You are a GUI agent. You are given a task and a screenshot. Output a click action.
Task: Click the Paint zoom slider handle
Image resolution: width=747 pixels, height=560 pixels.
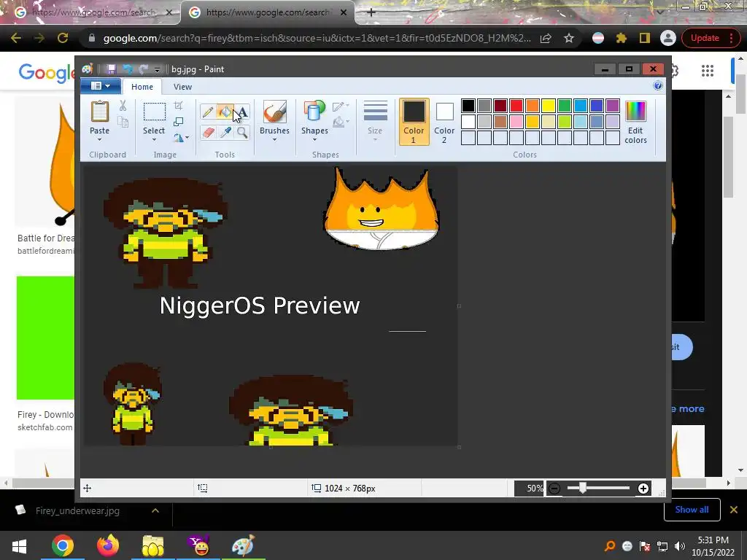(583, 488)
